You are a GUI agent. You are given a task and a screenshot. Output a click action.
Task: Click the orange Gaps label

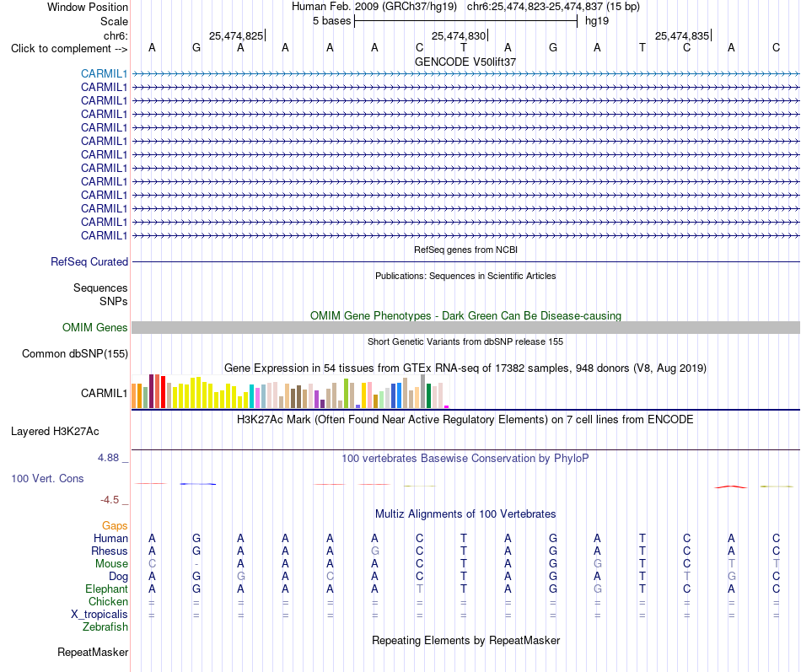point(115,526)
